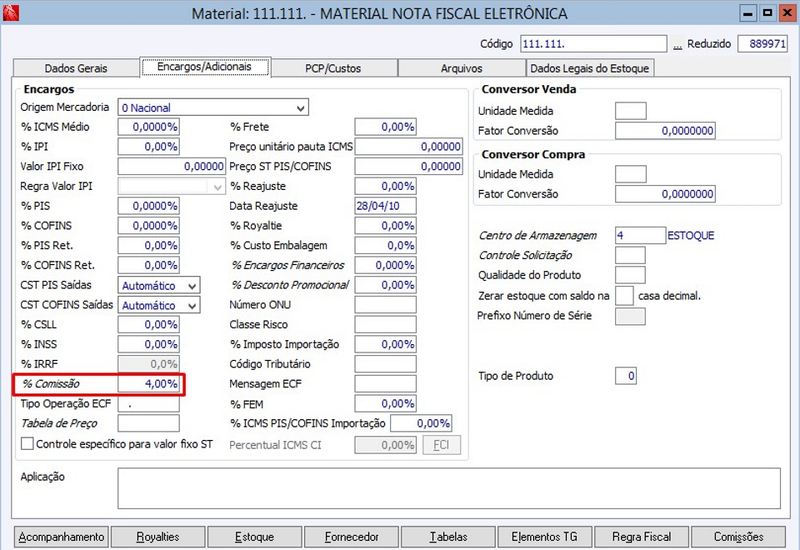800x550 pixels.
Task: Edit Conversor Compra Fator Conversão field
Action: coord(665,194)
